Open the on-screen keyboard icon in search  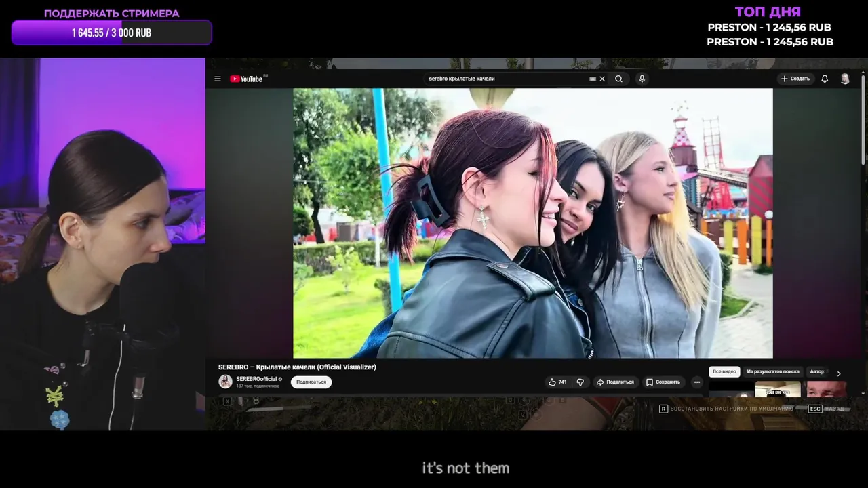pyautogui.click(x=593, y=79)
